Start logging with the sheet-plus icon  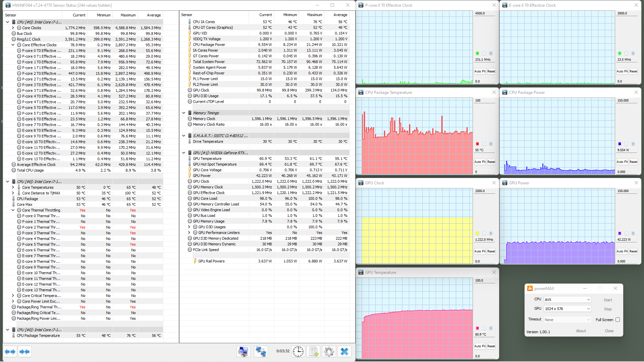314,351
